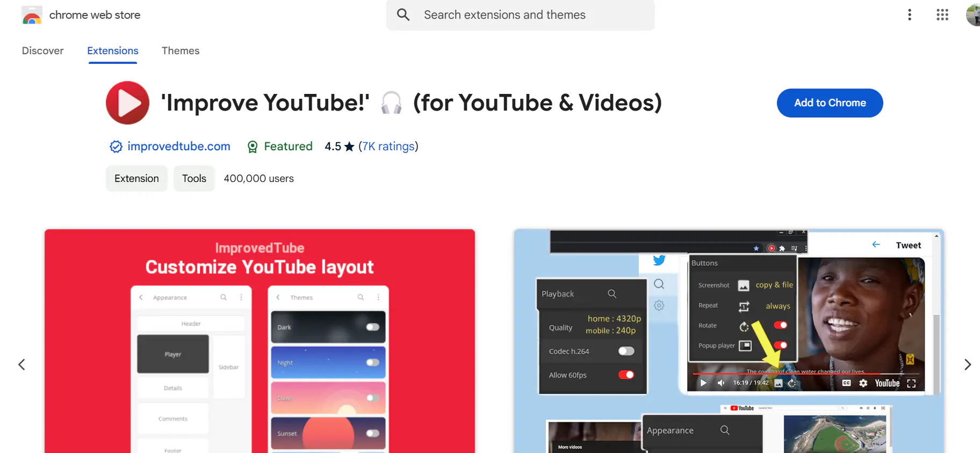Open the improvedtube.com link
This screenshot has width=980, height=453.
coord(179,146)
